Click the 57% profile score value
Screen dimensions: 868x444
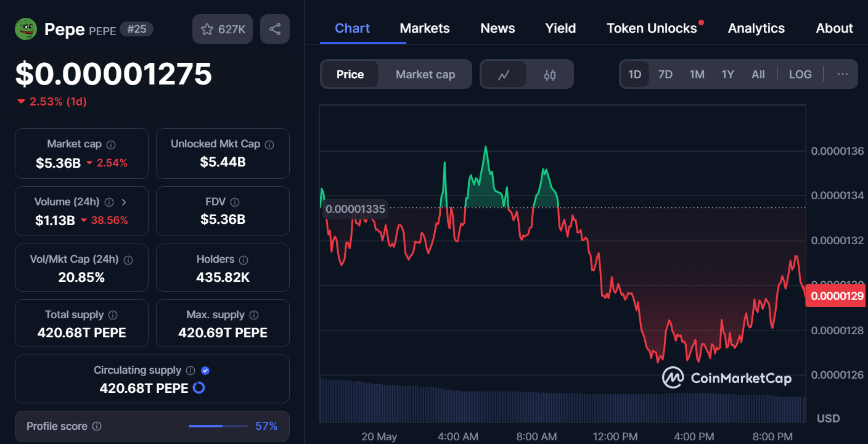266,426
